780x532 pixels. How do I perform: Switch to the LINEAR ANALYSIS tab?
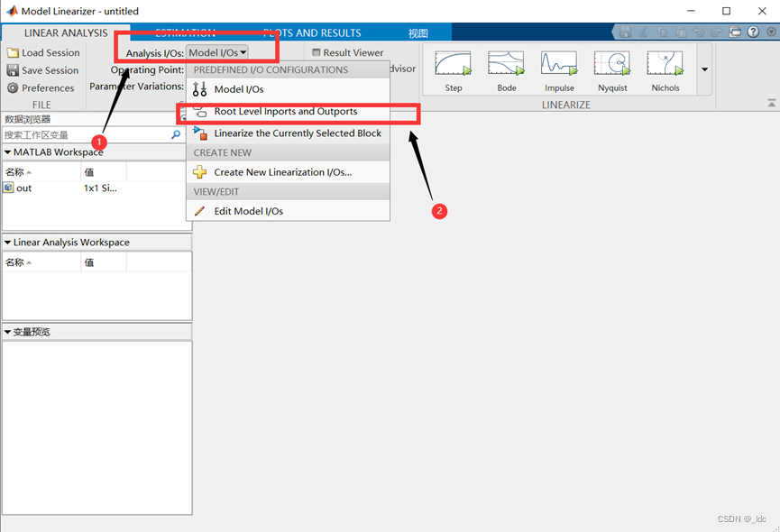[x=66, y=32]
